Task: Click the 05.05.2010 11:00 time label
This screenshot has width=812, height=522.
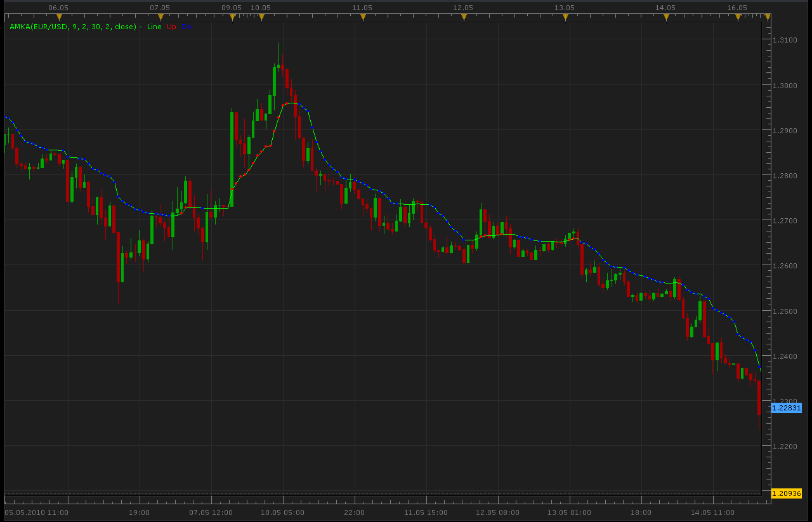Action: click(37, 512)
